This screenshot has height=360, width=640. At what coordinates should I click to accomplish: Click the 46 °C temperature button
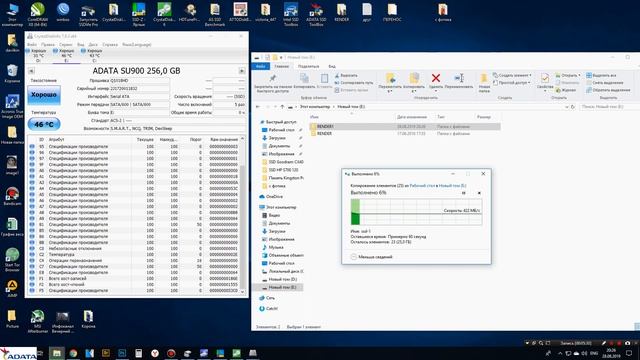point(44,124)
